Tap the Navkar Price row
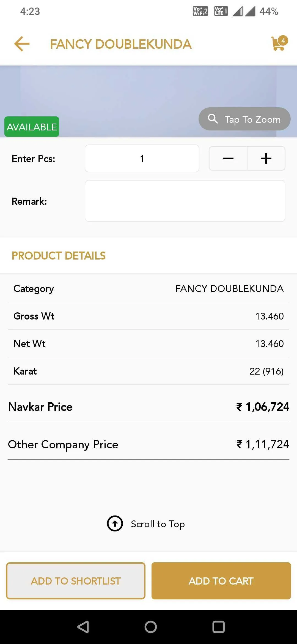 (x=148, y=407)
